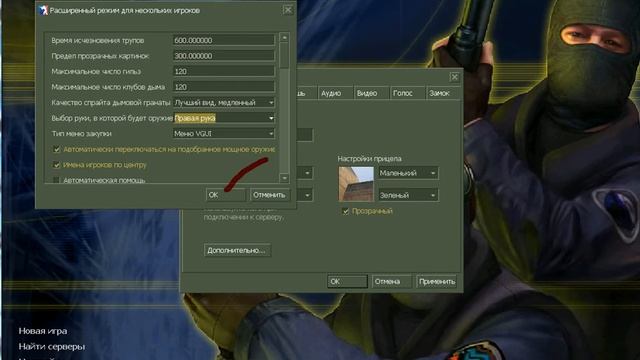
Task: Click OK in the options window
Action: point(347,281)
